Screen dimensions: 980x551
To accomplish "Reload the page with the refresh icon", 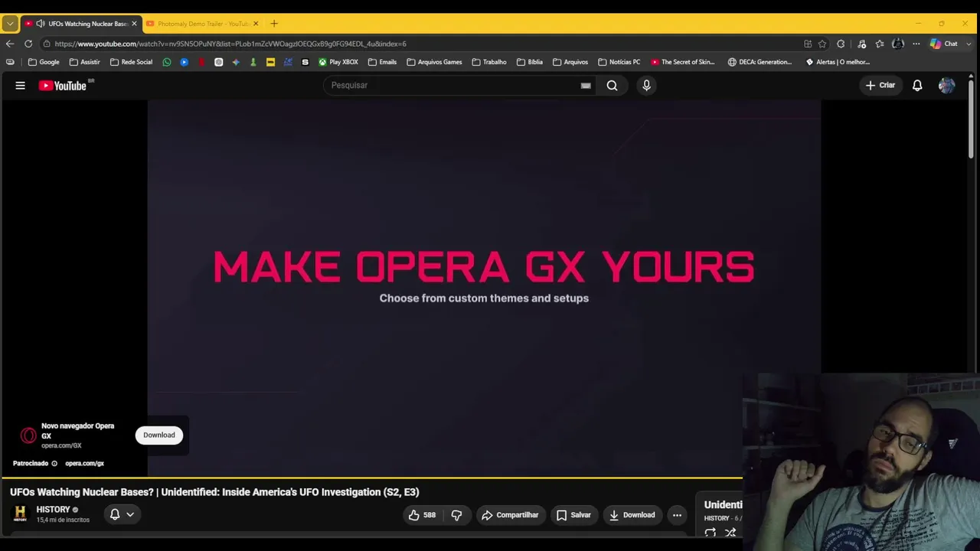I will pyautogui.click(x=28, y=44).
